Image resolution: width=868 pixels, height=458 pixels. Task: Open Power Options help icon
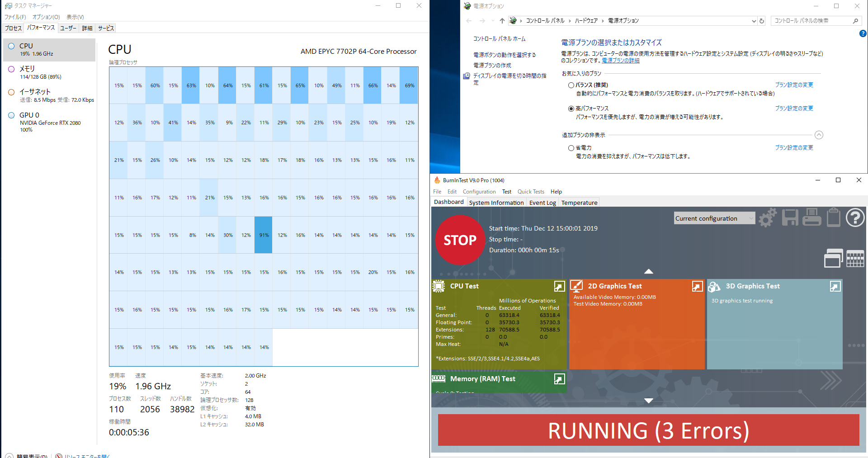point(863,33)
